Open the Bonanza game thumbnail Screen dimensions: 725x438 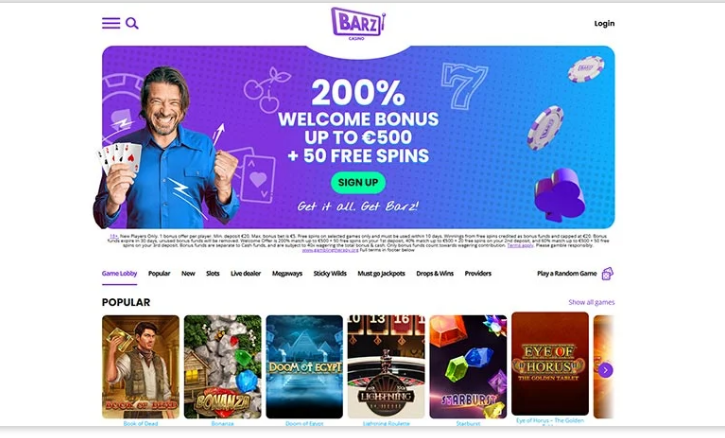(222, 367)
